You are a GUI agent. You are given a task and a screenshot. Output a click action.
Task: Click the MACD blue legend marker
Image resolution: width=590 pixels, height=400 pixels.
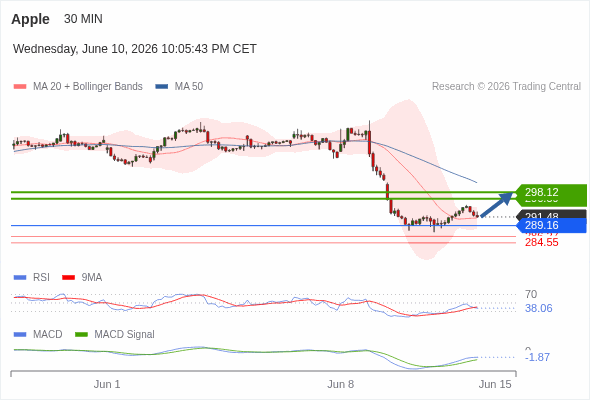coord(20,335)
